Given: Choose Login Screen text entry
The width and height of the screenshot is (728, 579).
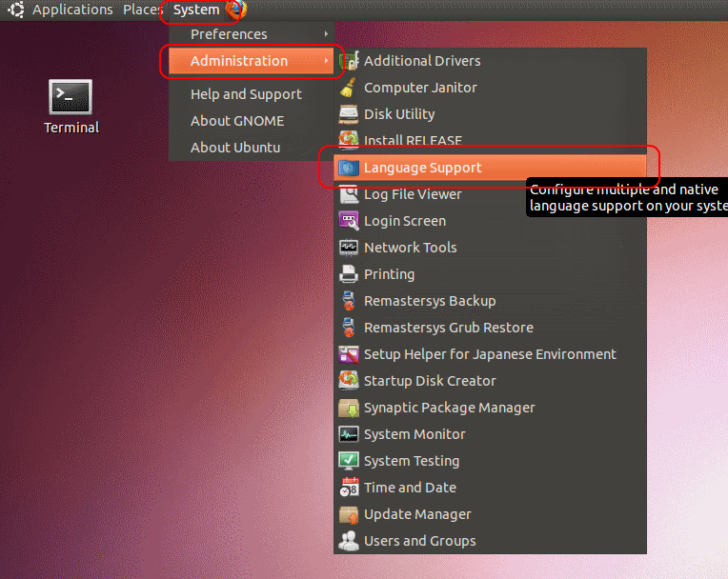Looking at the screenshot, I should pyautogui.click(x=405, y=221).
